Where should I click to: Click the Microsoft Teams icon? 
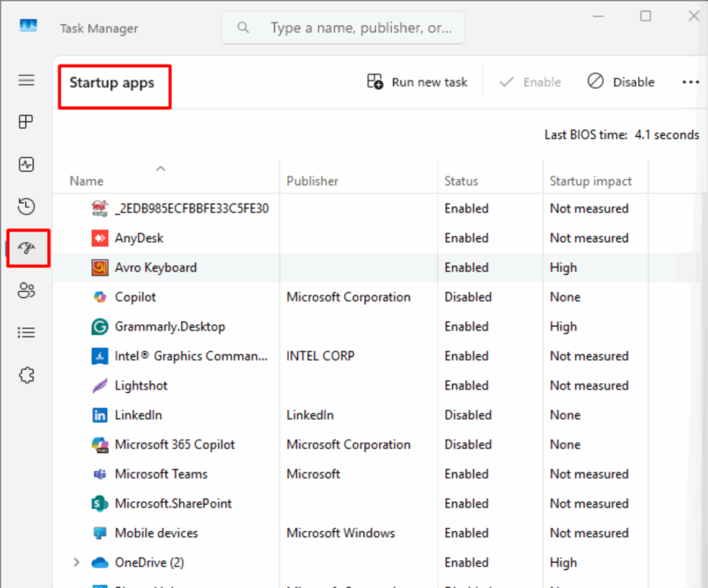point(100,474)
